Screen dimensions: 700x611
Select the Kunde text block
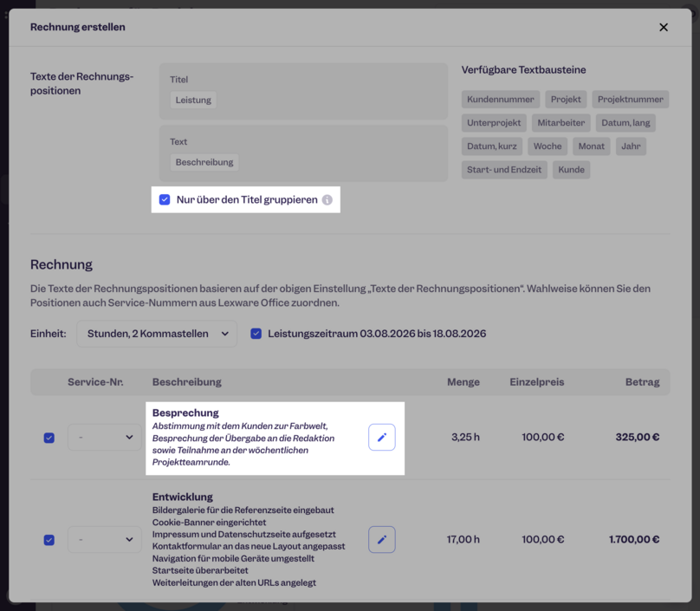[571, 170]
